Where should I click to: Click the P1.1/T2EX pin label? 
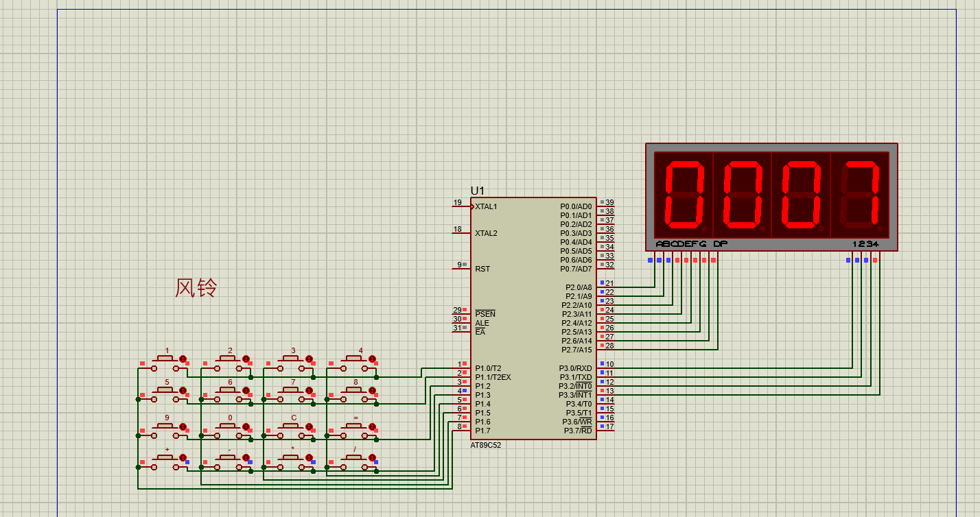(493, 377)
